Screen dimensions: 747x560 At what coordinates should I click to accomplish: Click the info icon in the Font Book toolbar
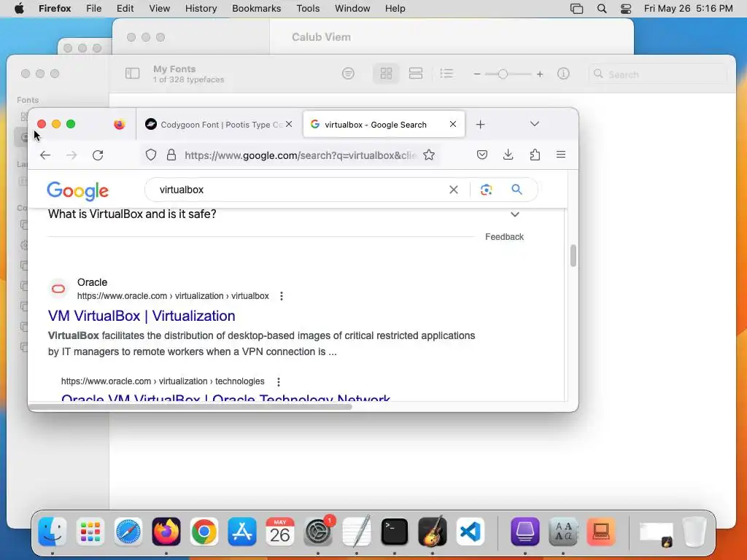(563, 74)
